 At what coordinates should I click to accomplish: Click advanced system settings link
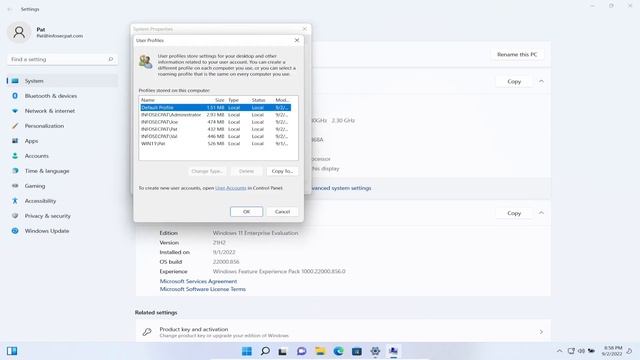point(341,188)
